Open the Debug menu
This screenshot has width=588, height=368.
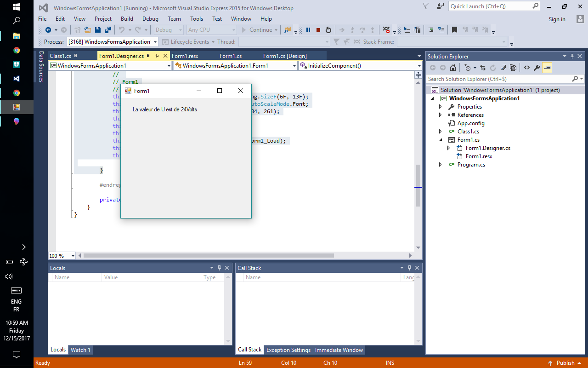pos(150,19)
